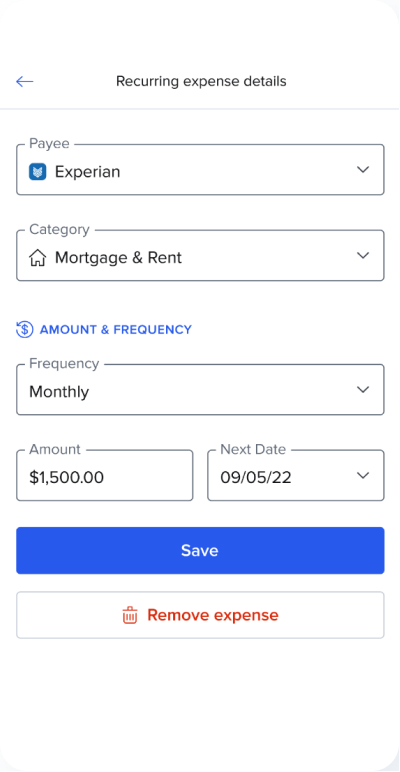This screenshot has height=772, width=400.
Task: Click the Amount field showing $1,500.00
Action: pos(104,475)
